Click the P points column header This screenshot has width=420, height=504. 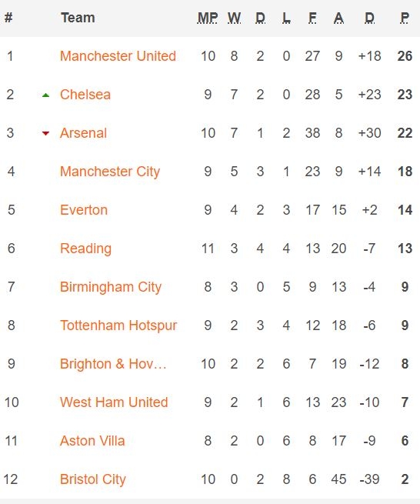coord(405,18)
